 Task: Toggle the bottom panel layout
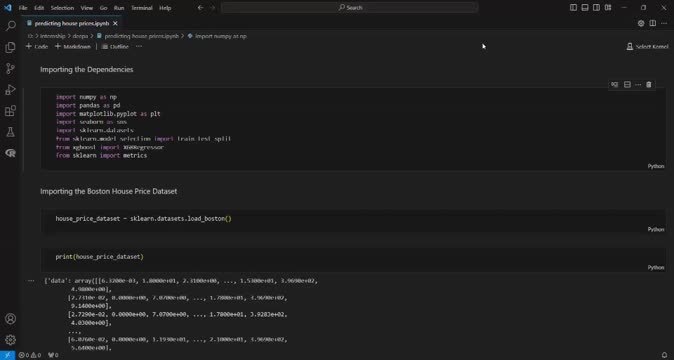[585, 8]
